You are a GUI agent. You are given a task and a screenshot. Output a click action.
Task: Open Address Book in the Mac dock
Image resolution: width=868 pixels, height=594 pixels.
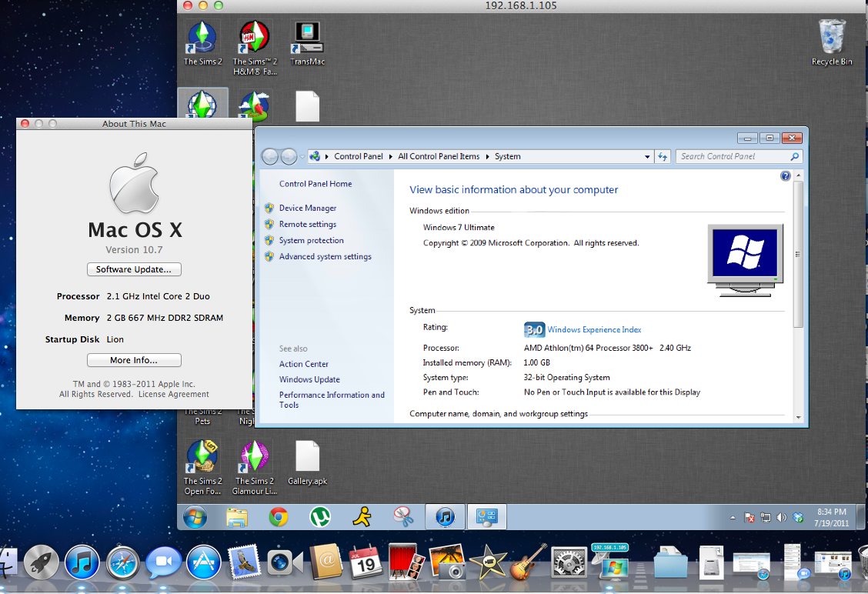coord(326,562)
